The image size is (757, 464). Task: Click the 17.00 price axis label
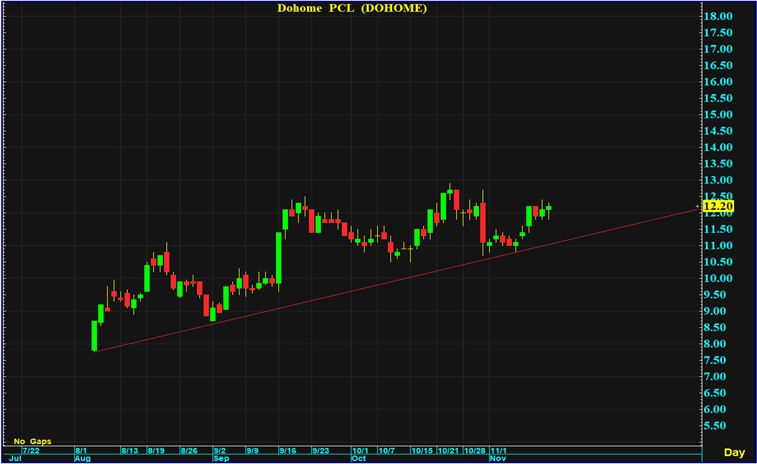pyautogui.click(x=718, y=49)
